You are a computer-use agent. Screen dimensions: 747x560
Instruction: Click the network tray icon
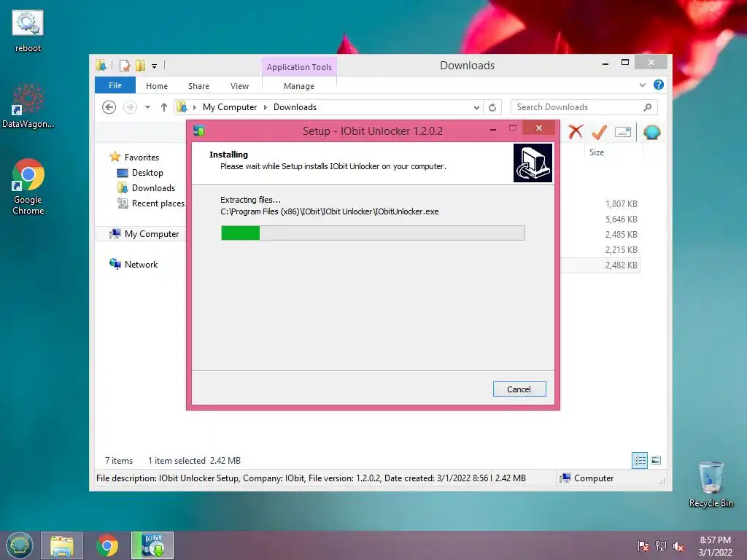point(661,546)
